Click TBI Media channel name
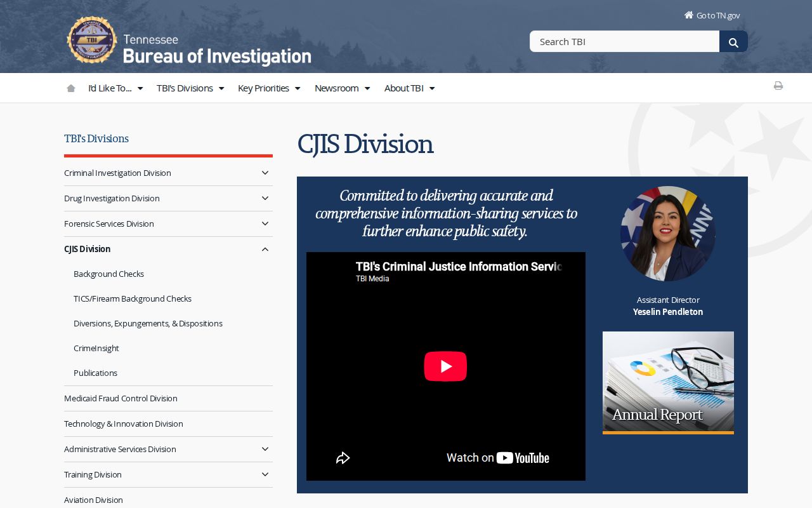The height and width of the screenshot is (508, 812). (x=372, y=279)
